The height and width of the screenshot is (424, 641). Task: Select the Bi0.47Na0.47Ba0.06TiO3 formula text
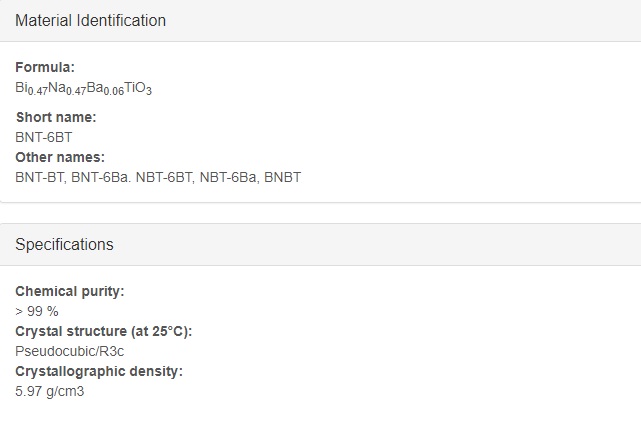(83, 88)
